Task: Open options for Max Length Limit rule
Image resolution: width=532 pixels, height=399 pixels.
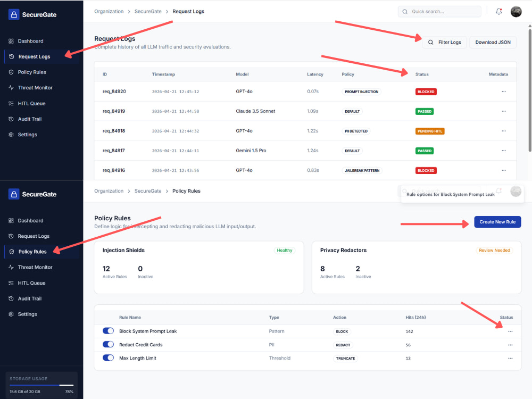Action: pos(510,358)
